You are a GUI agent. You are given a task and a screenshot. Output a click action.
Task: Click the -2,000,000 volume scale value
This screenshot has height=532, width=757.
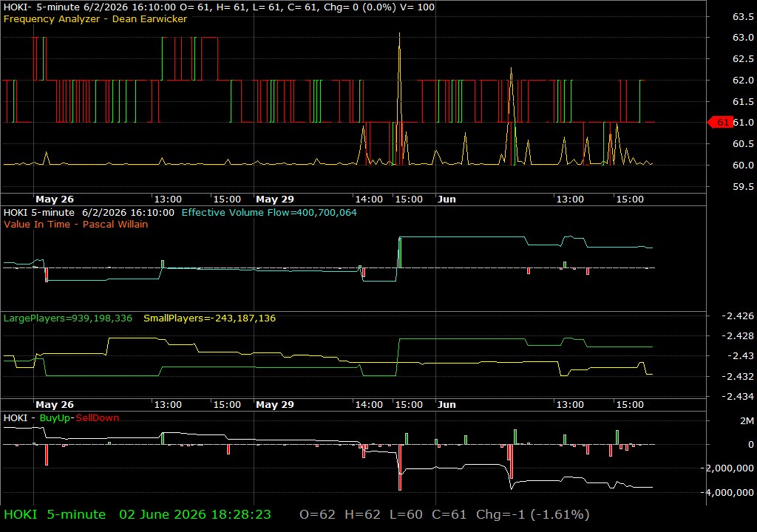tap(727, 468)
